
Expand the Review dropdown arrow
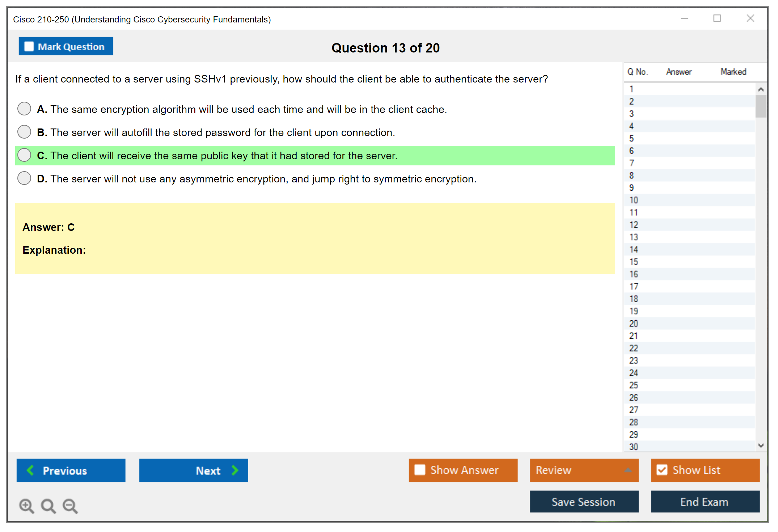coord(628,470)
